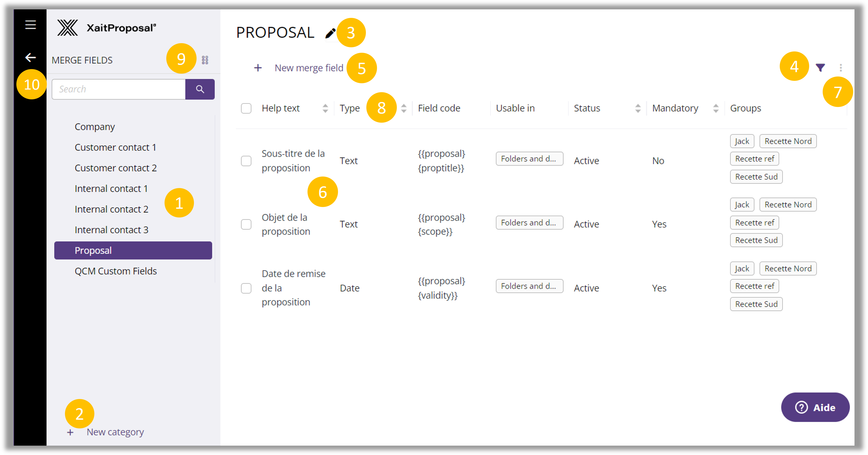Open the three-dot options menu
This screenshot has width=868, height=455.
click(x=841, y=68)
